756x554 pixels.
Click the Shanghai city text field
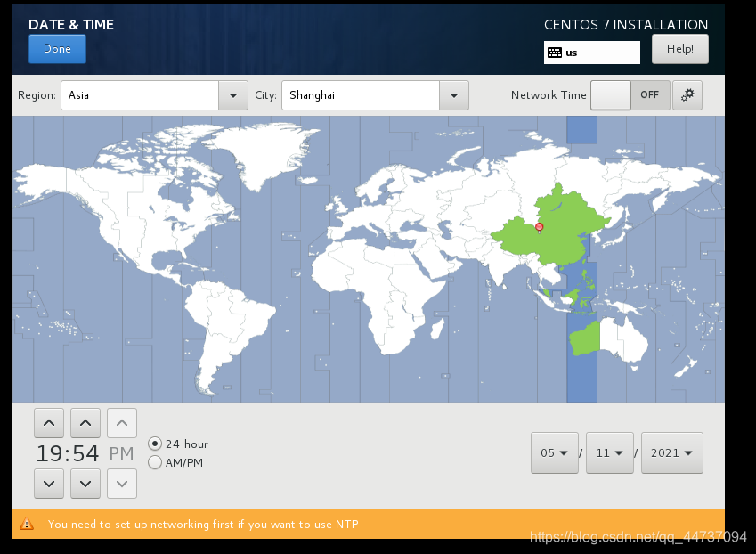[361, 95]
